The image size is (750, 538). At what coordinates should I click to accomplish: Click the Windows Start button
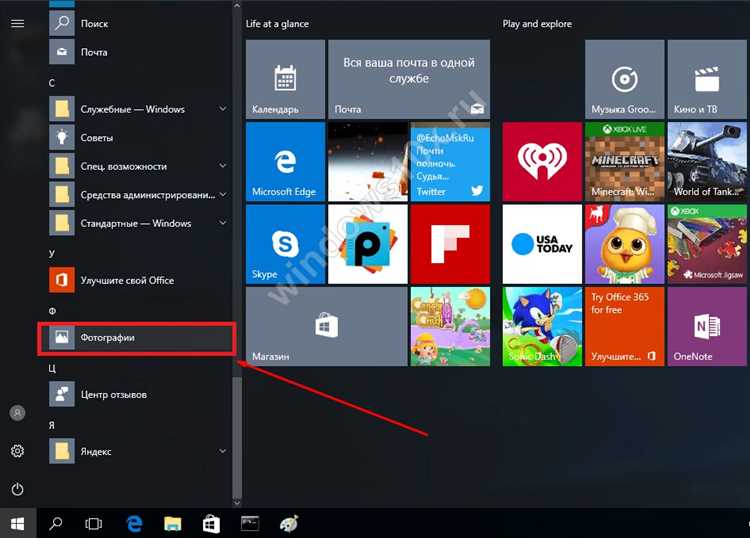[x=18, y=524]
